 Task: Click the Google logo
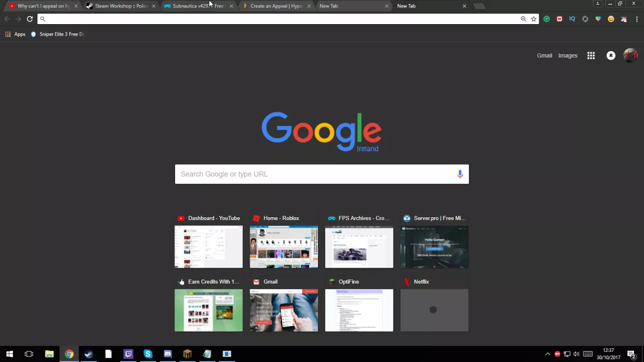[321, 132]
